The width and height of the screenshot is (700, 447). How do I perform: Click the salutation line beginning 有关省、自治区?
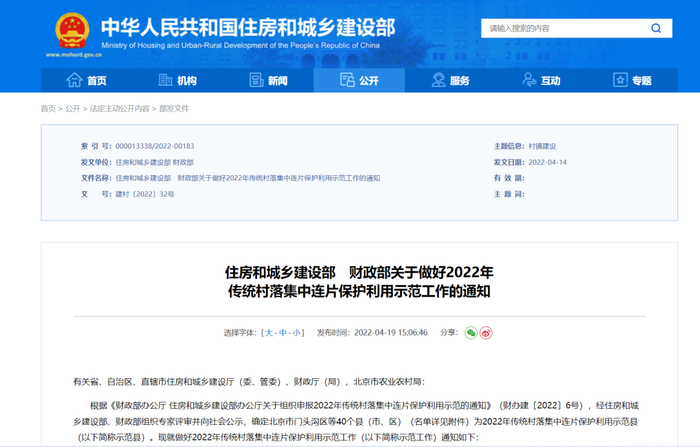click(x=249, y=382)
